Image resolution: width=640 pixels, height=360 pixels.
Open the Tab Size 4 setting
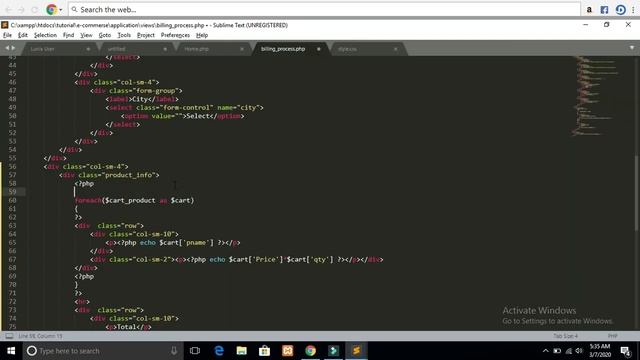click(x=565, y=336)
